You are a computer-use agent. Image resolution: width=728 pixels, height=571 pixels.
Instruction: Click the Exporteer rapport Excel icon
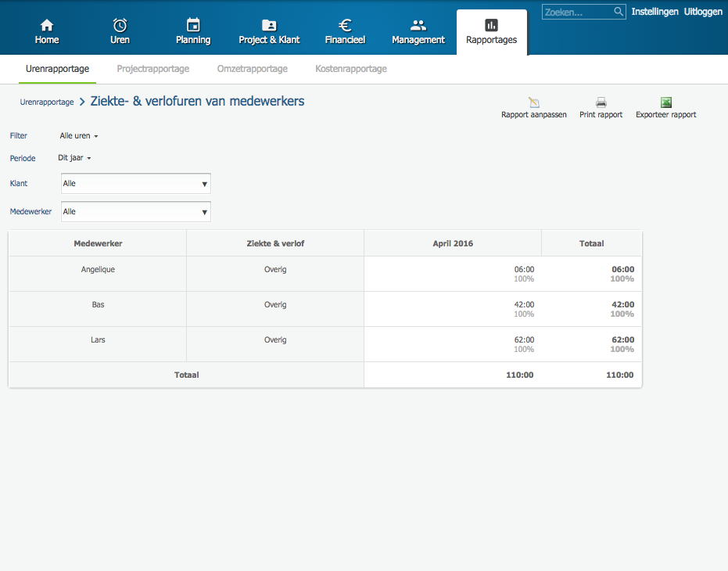pyautogui.click(x=665, y=102)
